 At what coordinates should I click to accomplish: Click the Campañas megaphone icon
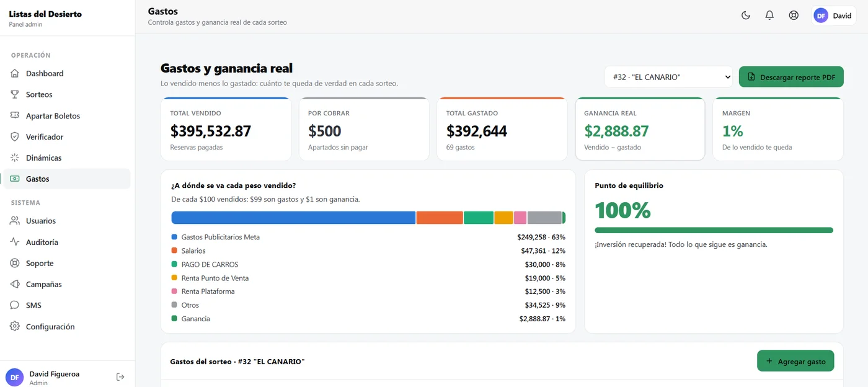[15, 284]
